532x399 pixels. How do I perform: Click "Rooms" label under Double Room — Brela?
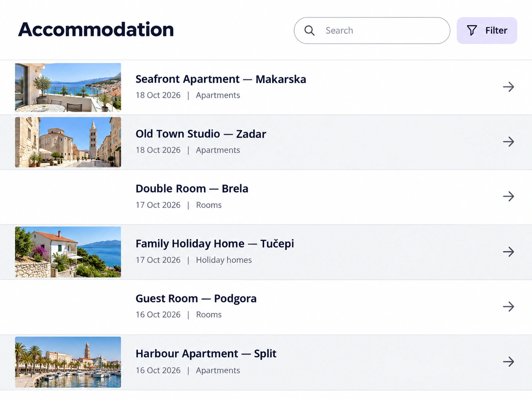tap(209, 205)
